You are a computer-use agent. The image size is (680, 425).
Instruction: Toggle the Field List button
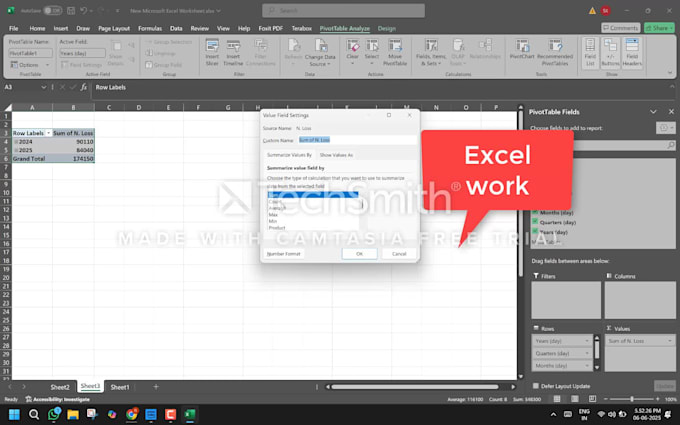590,52
